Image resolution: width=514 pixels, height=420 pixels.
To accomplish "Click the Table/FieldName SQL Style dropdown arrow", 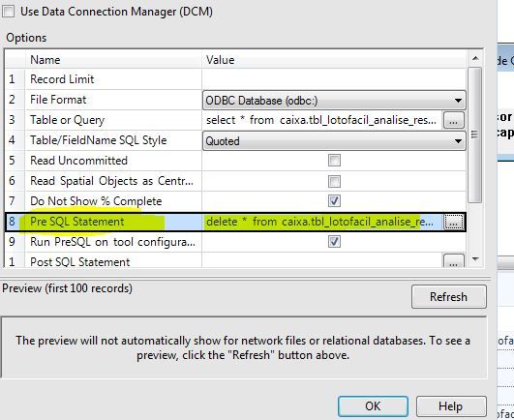I will tap(458, 141).
